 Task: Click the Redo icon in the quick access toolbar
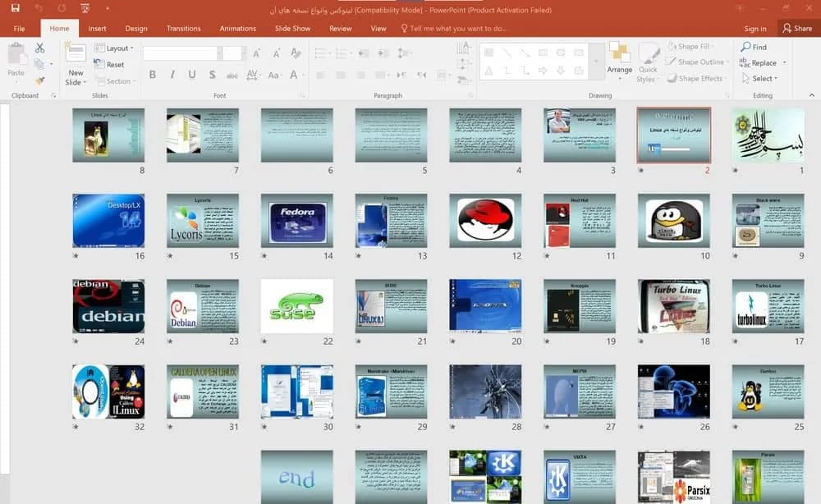click(62, 8)
